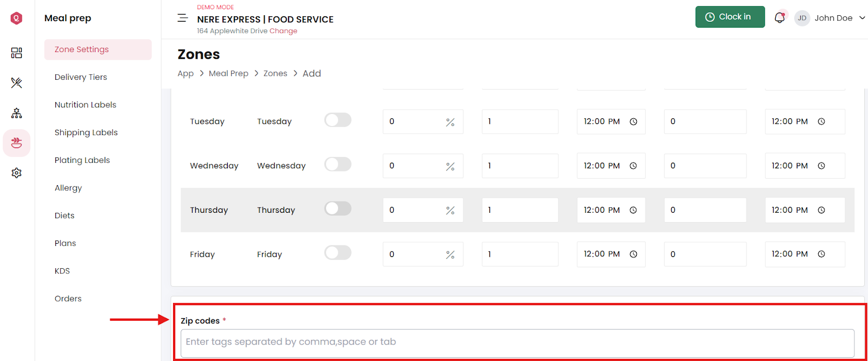
Task: Open the crossed utensils icon in sidebar
Action: click(16, 83)
